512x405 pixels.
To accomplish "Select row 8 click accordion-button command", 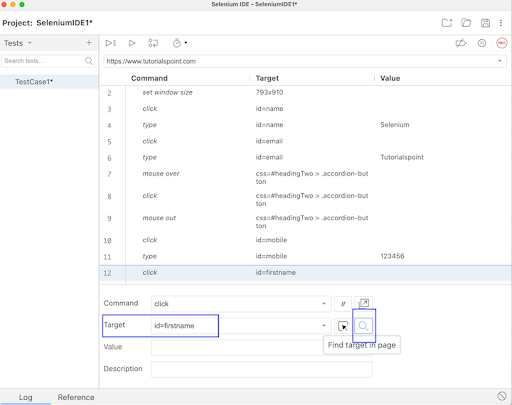I will (305, 199).
